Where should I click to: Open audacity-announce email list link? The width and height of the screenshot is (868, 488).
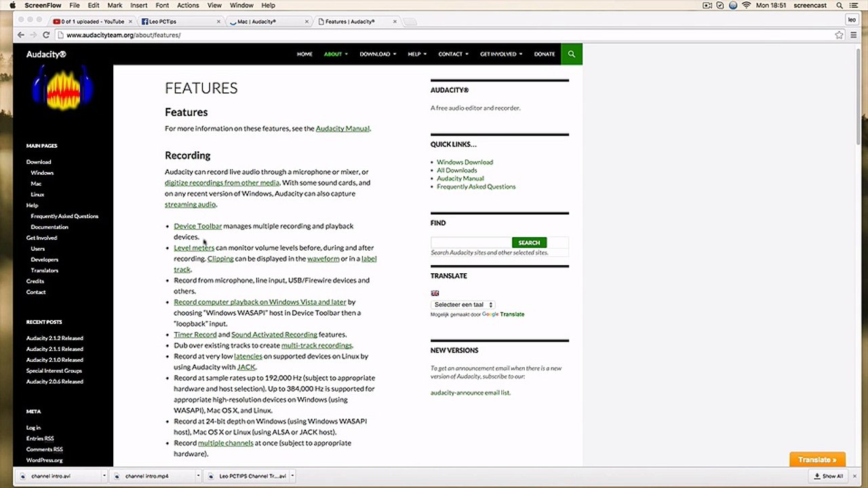coord(470,392)
